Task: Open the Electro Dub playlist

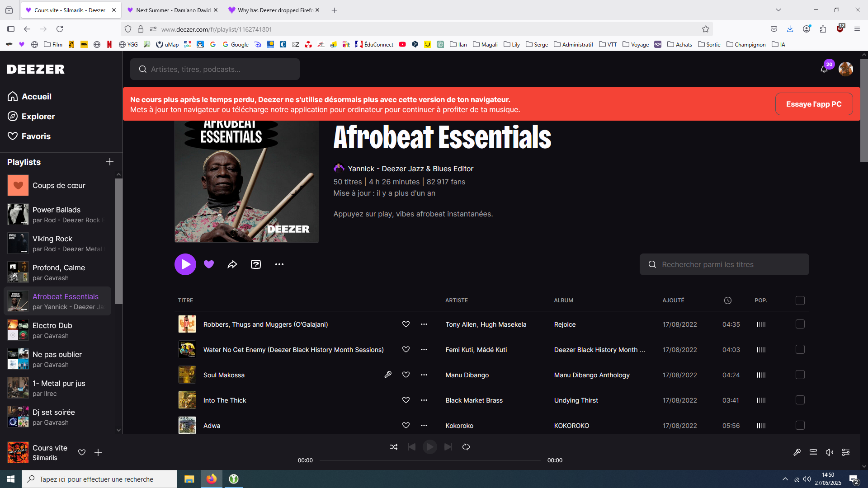Action: click(59, 330)
